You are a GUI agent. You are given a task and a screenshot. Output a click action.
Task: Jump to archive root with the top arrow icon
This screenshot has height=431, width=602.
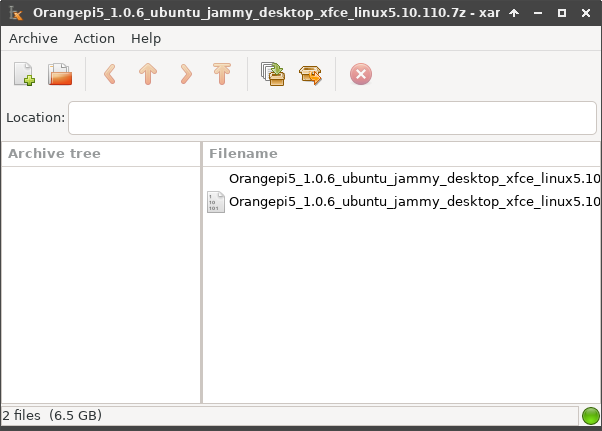222,74
